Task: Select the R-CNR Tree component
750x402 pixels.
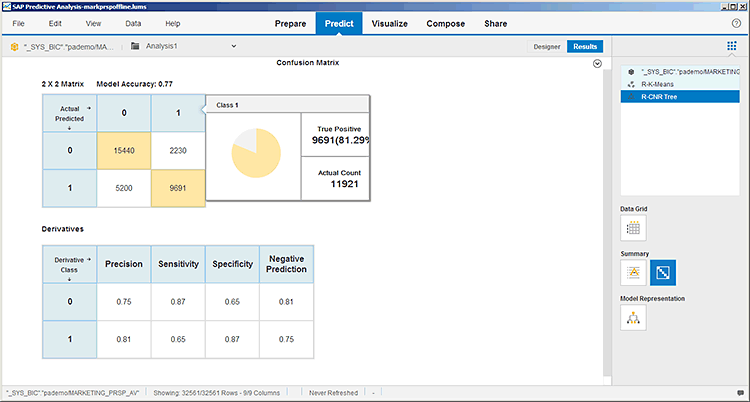Action: point(680,97)
